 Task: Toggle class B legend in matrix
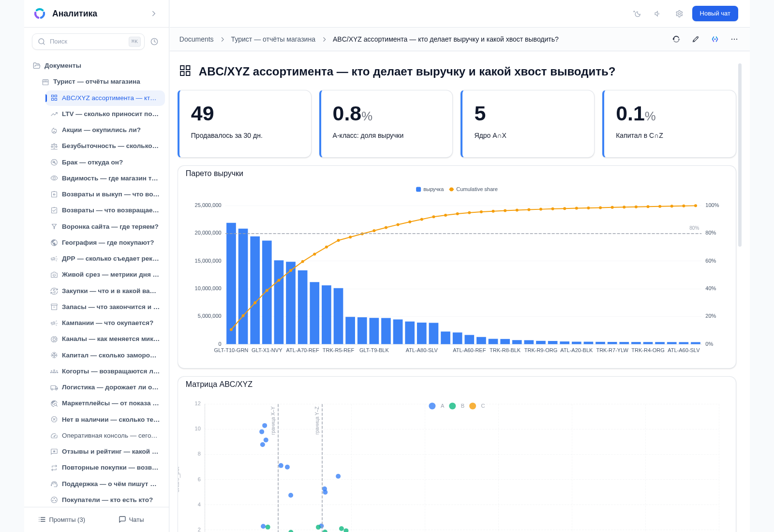tap(457, 406)
